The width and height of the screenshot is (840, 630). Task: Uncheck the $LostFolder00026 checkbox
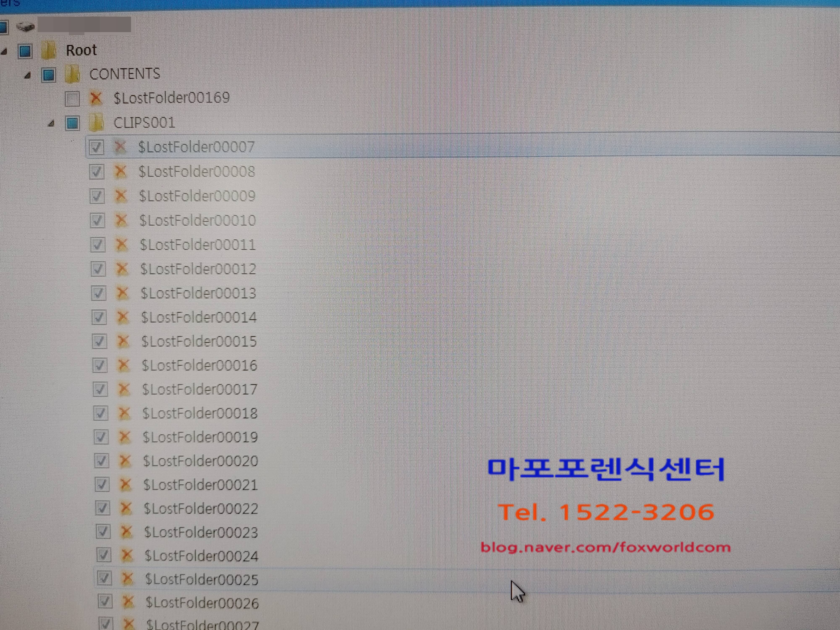105,601
